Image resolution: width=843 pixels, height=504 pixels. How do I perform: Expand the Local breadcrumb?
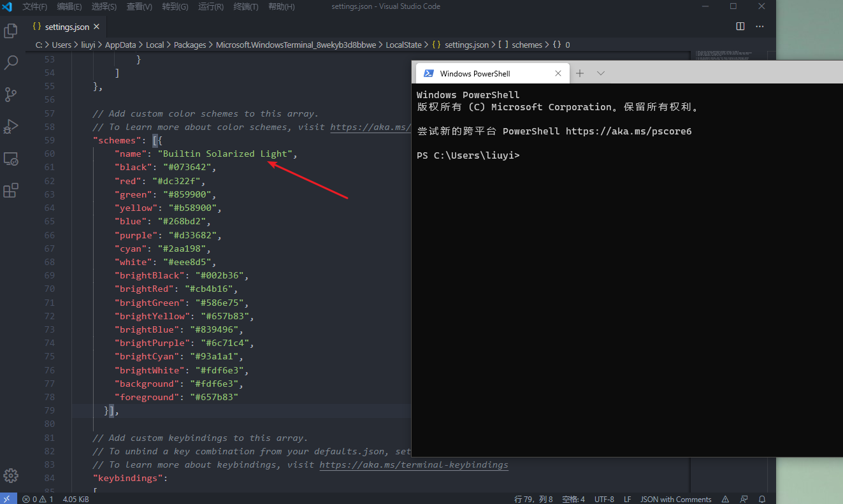155,45
